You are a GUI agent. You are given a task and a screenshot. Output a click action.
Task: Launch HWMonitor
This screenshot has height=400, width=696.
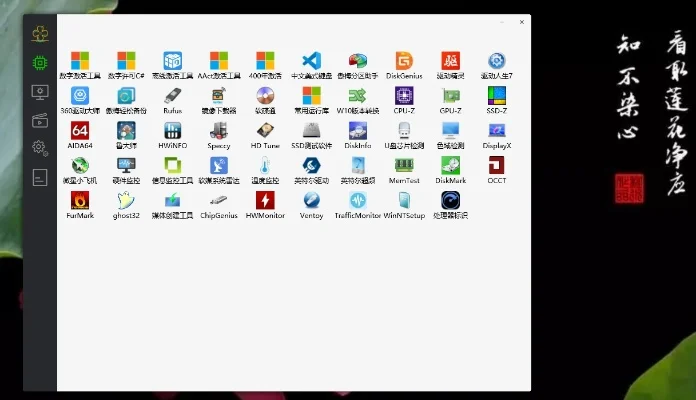tap(265, 205)
